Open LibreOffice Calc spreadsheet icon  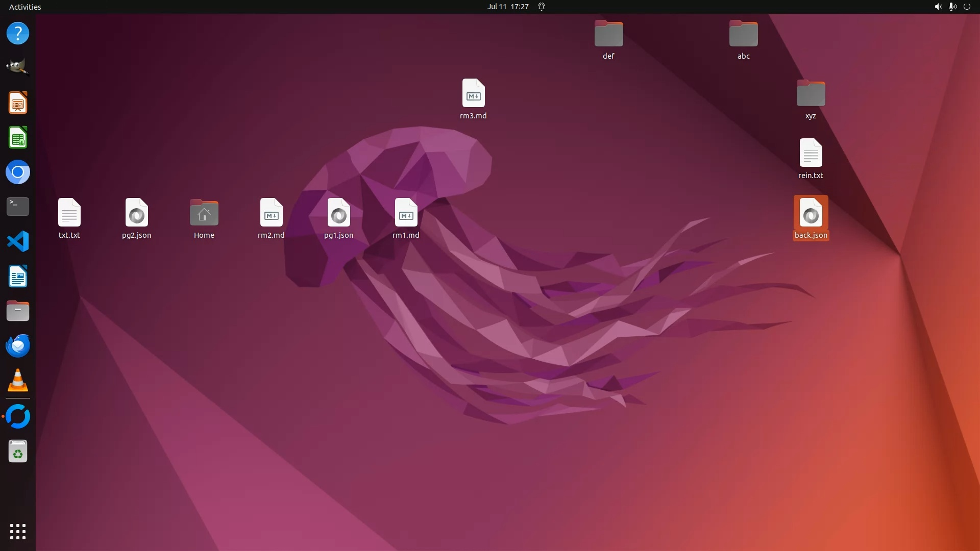coord(17,138)
